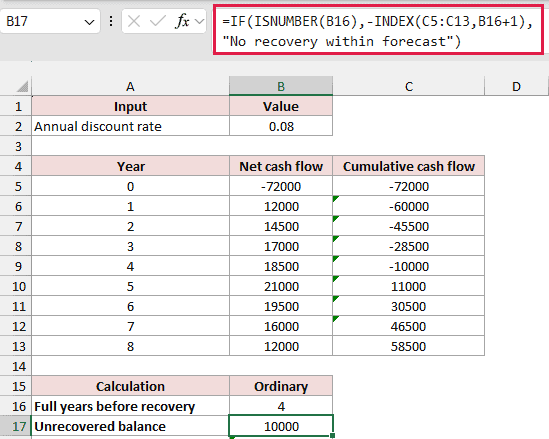Click cumulative cell -45500

[x=409, y=226]
